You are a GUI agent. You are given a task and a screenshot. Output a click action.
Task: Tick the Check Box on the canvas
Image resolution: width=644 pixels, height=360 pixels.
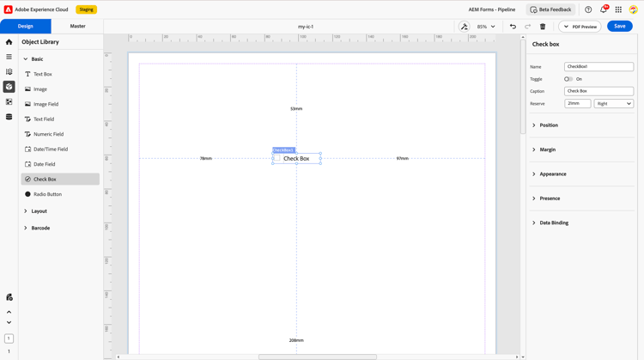(276, 158)
